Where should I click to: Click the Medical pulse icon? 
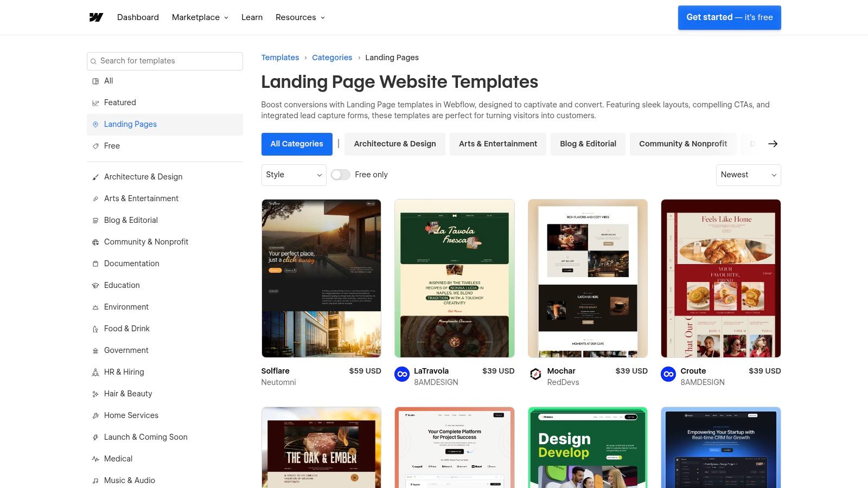(95, 459)
